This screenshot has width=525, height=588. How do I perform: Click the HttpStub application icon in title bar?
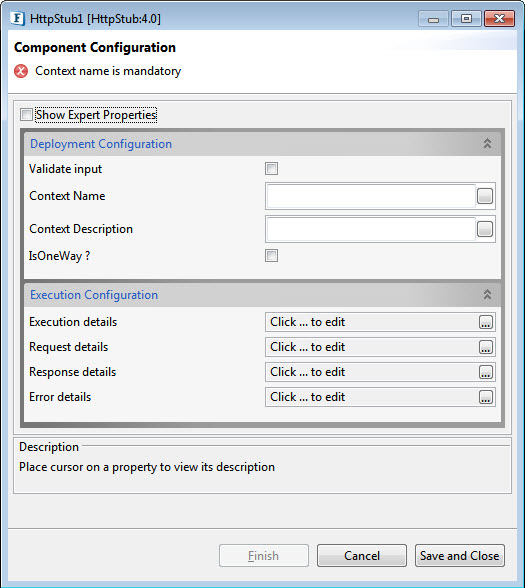click(18, 18)
